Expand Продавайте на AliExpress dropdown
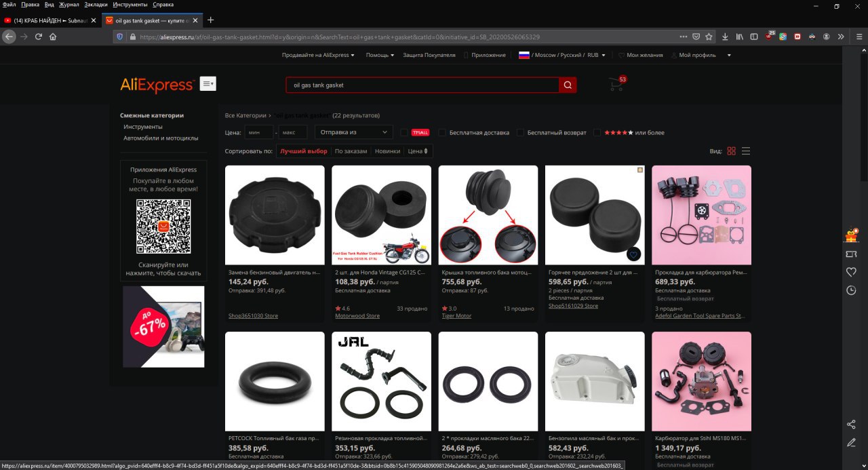The width and height of the screenshot is (868, 470). tap(318, 55)
